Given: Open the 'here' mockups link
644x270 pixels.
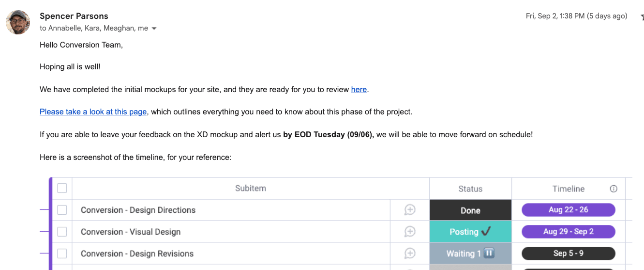Looking at the screenshot, I should coord(359,90).
